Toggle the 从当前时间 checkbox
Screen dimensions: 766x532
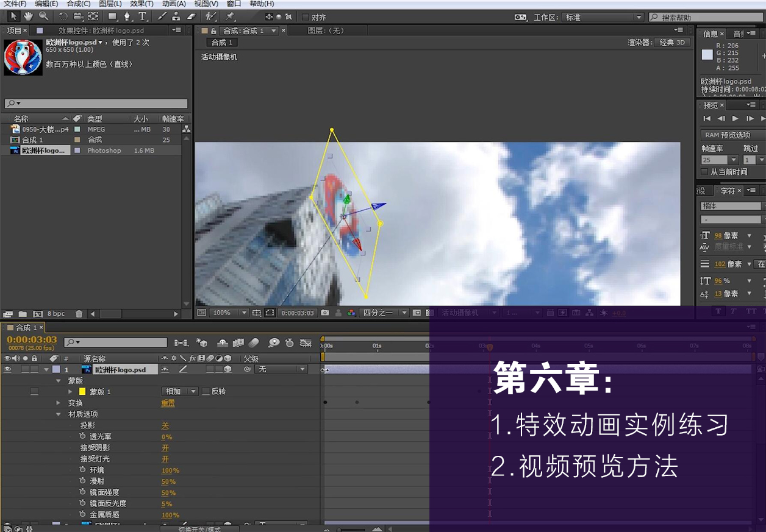pos(706,172)
